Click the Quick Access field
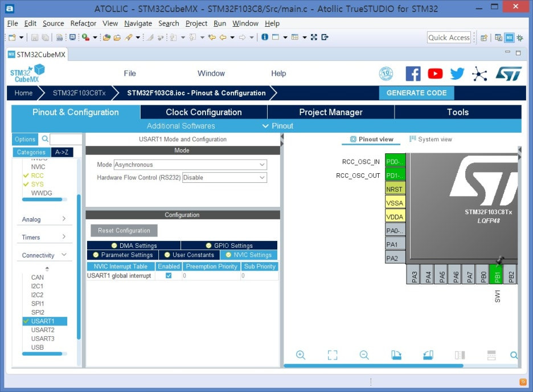Screen dimensions: 533x392 click(449, 38)
